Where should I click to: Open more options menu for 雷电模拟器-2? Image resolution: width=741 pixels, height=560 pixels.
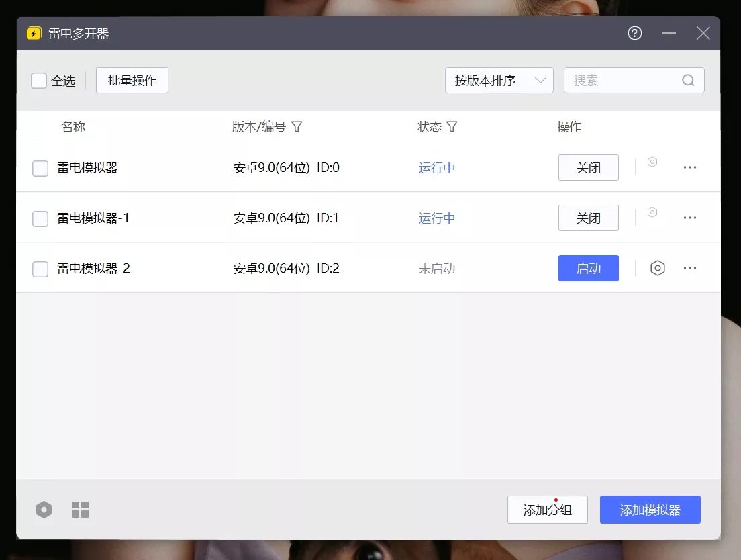(x=689, y=268)
